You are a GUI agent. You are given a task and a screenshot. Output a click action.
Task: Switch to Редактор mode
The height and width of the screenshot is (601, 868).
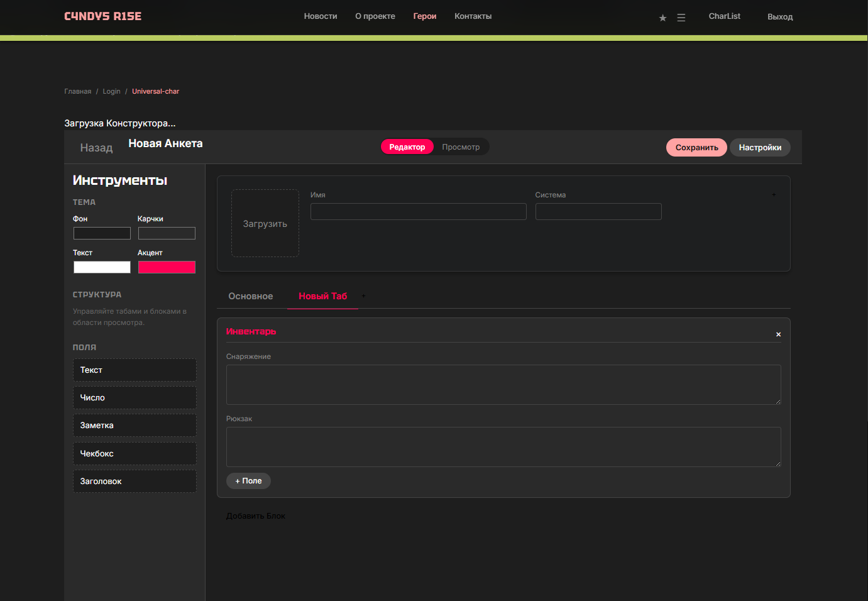point(407,147)
